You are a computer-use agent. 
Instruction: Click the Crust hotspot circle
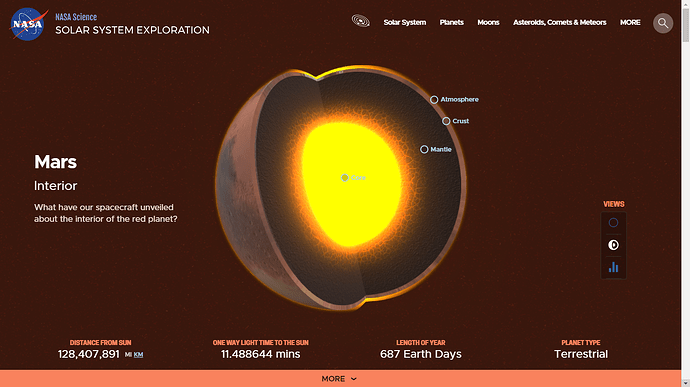coord(446,121)
